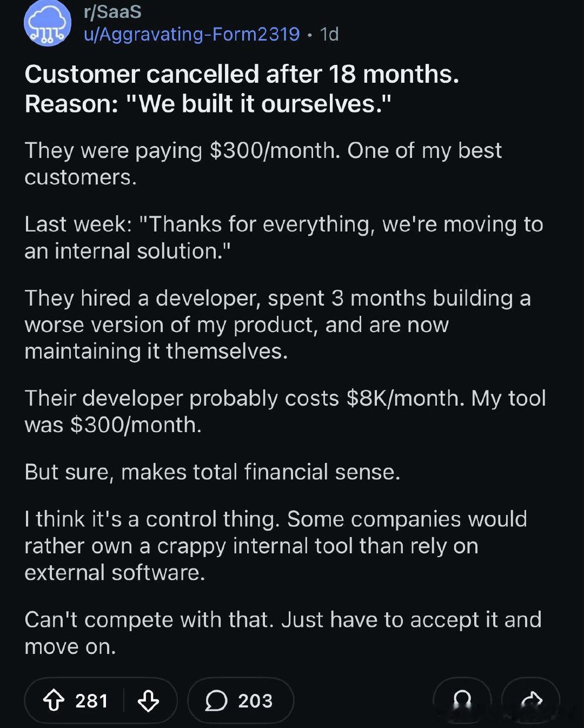
Task: Upvote the post with the up arrow
Action: coord(54,700)
